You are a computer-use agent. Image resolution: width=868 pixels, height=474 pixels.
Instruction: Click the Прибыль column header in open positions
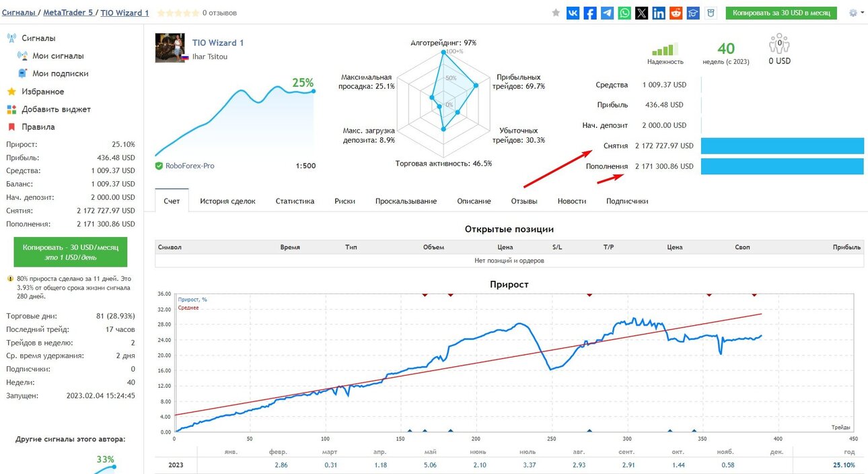coord(846,247)
